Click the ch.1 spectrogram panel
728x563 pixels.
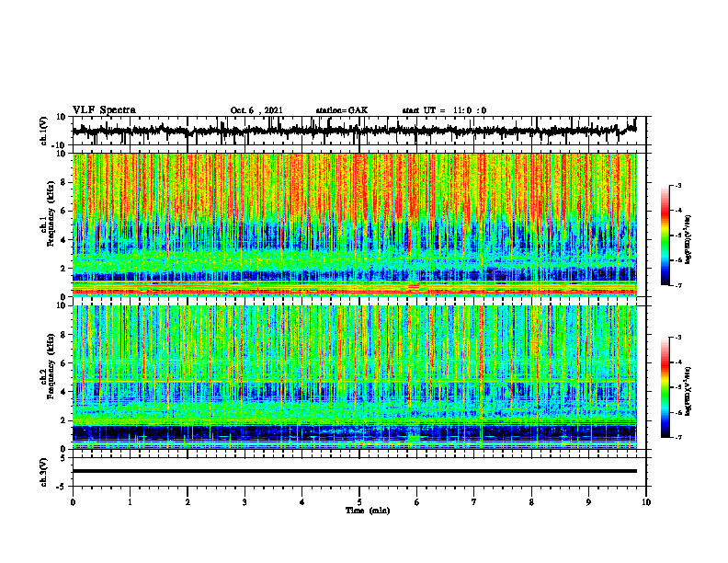(354, 224)
